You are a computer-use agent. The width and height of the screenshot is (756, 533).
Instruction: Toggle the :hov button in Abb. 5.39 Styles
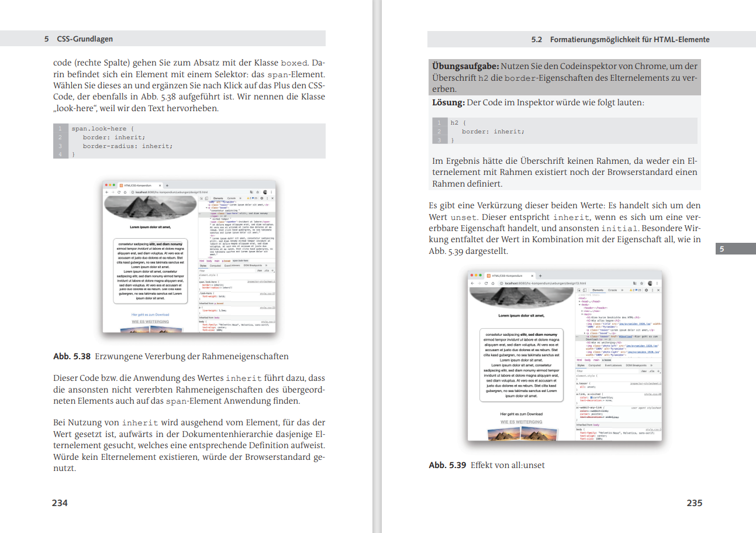click(644, 371)
